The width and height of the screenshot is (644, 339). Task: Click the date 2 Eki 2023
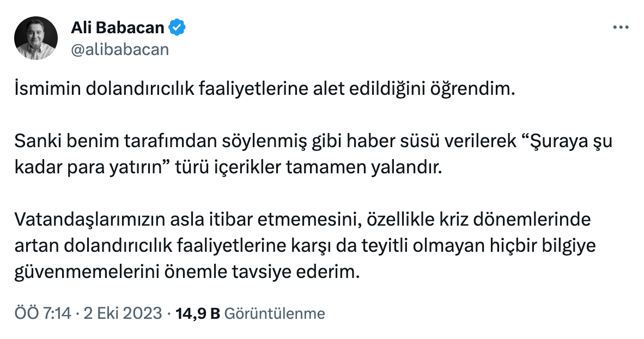(123, 313)
